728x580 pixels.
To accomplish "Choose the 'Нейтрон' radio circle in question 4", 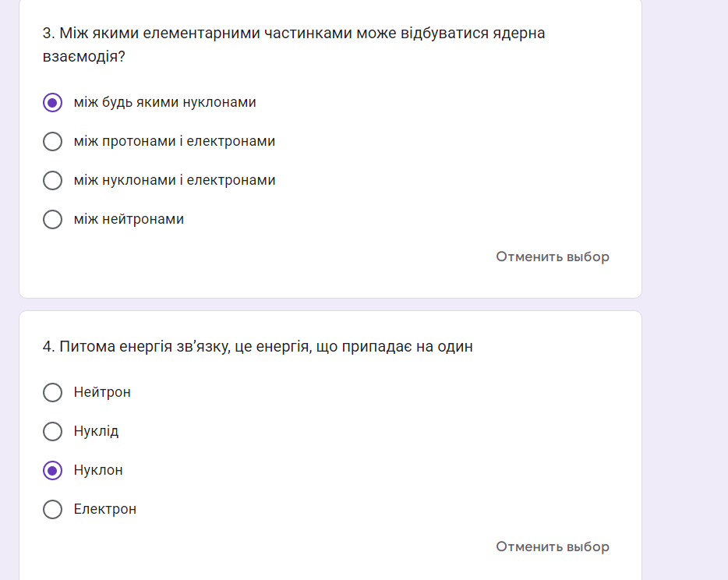I will point(52,392).
